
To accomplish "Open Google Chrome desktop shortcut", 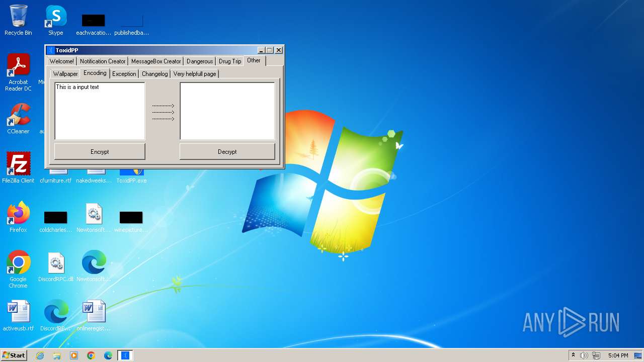I will 18,269.
